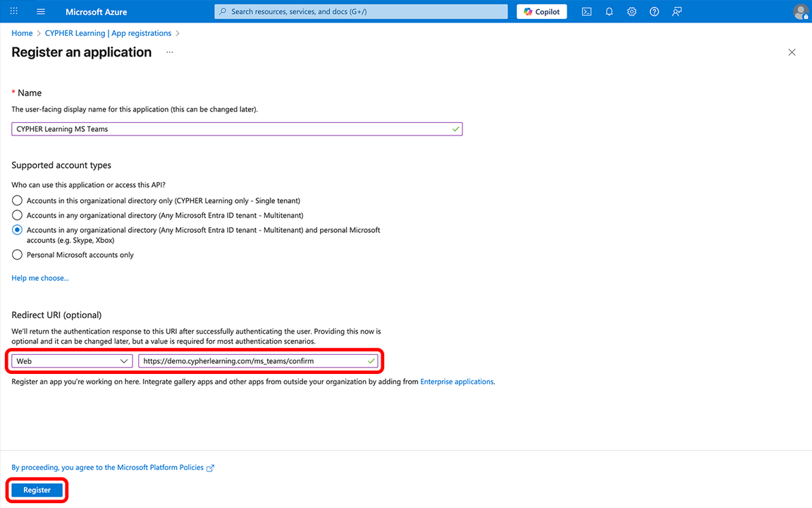Click the Supported account types heading
Viewport: 812px width, 508px height.
(x=61, y=165)
